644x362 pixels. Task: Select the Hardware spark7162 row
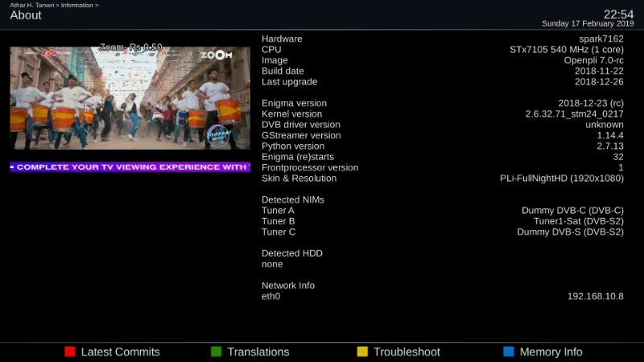click(x=442, y=39)
